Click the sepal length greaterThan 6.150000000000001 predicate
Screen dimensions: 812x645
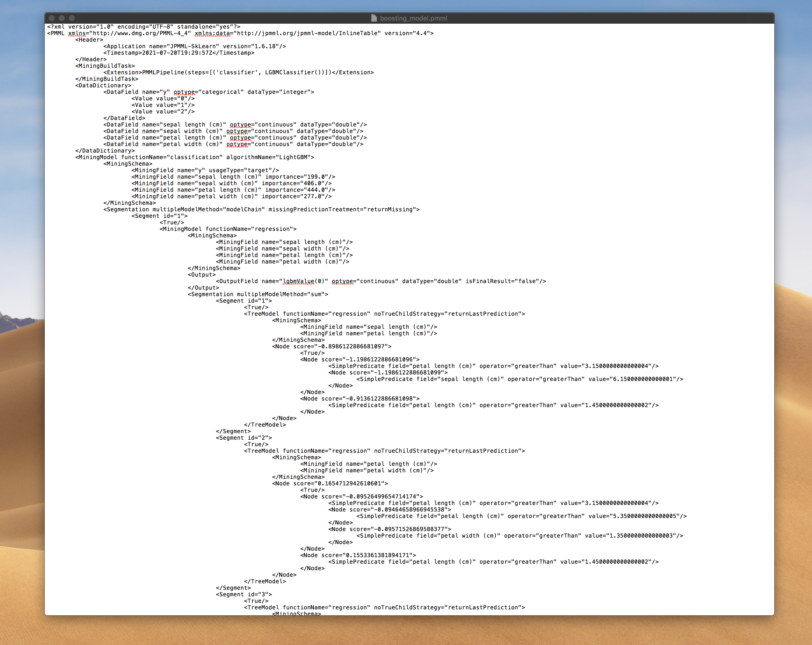[519, 379]
